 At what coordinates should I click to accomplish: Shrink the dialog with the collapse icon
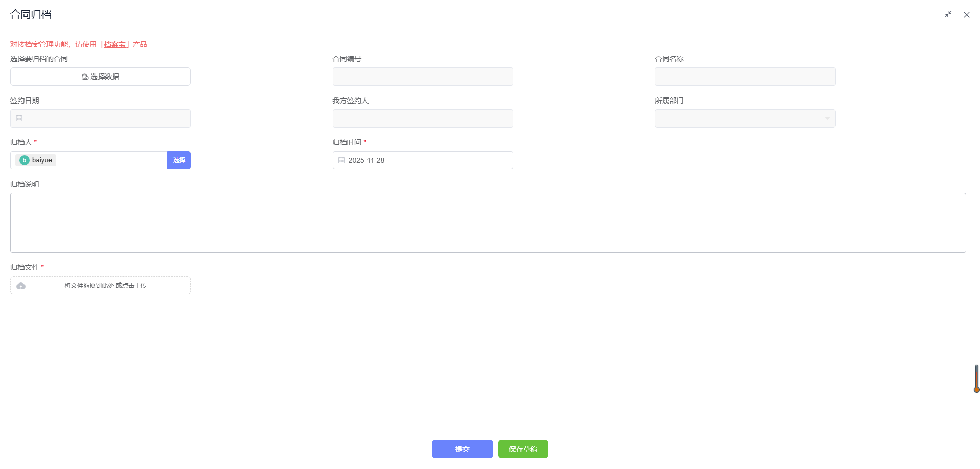948,14
